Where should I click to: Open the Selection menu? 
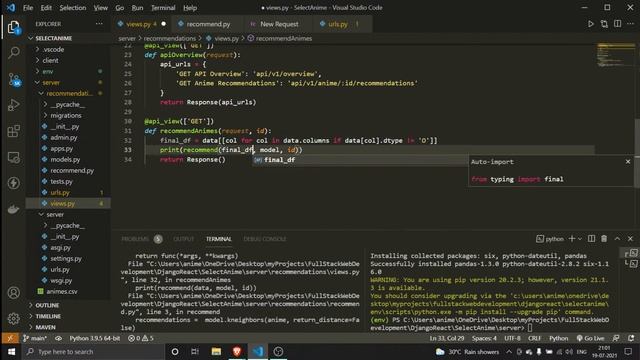click(x=73, y=8)
